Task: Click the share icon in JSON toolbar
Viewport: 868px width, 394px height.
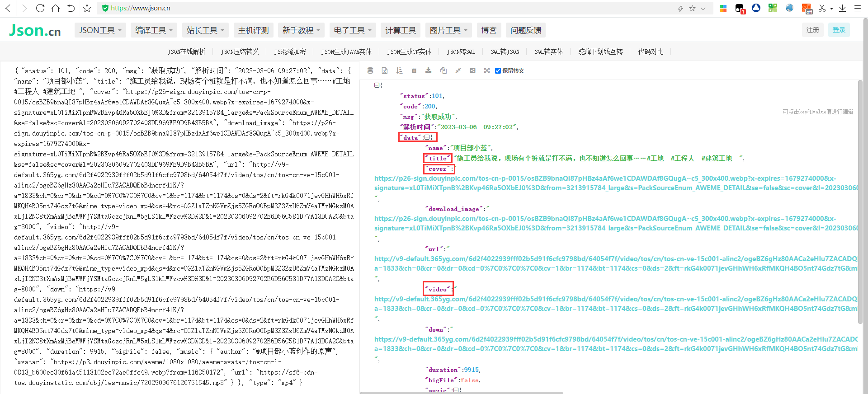Action: tap(472, 70)
